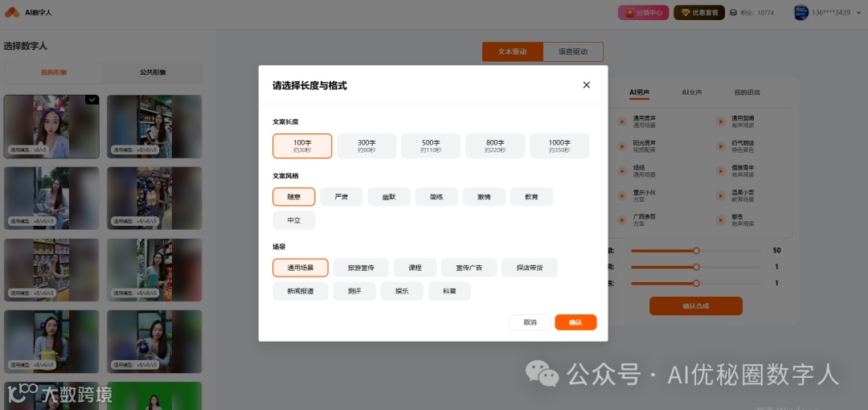Confirm the dialog with 确认
The width and height of the screenshot is (868, 410).
pyautogui.click(x=575, y=322)
